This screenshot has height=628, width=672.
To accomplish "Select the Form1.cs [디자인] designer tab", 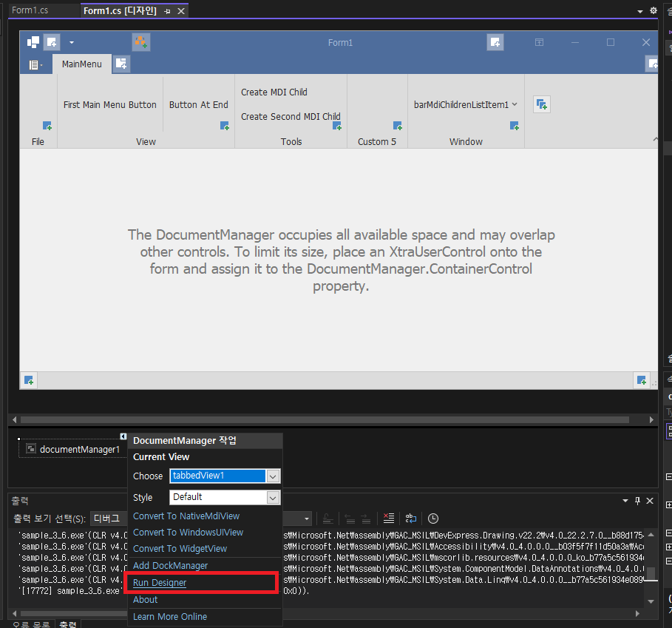I will (120, 10).
